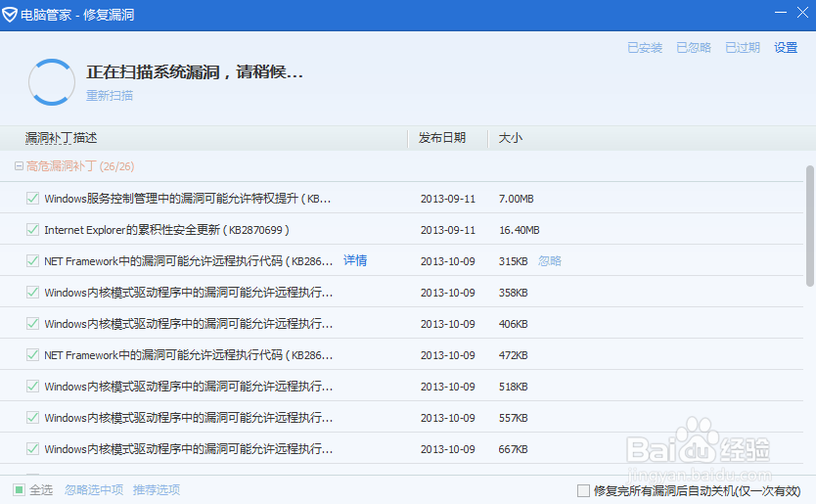Close the 修复漏洞 window

pos(802,13)
